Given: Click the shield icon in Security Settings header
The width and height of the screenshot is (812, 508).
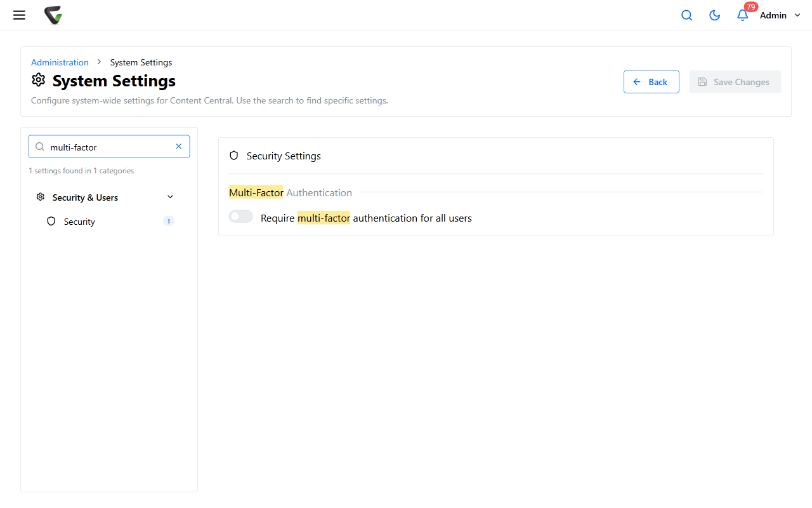Looking at the screenshot, I should click(x=233, y=156).
